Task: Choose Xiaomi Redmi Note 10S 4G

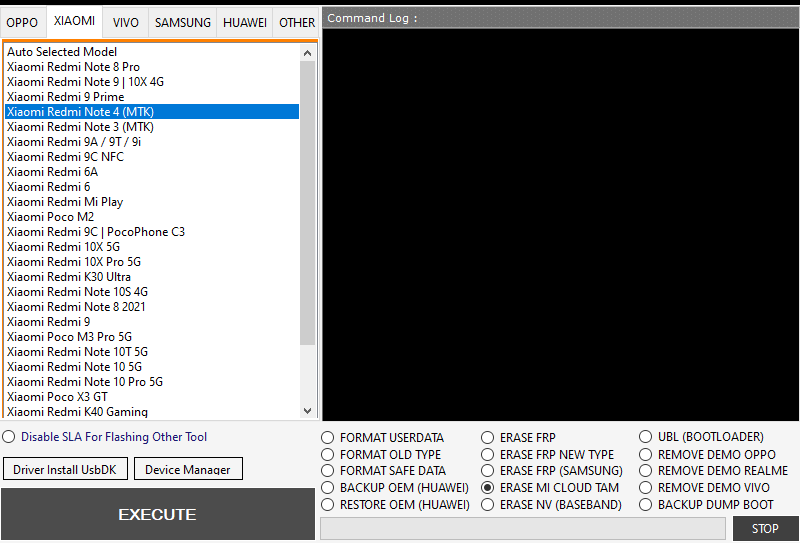Action: pyautogui.click(x=152, y=291)
